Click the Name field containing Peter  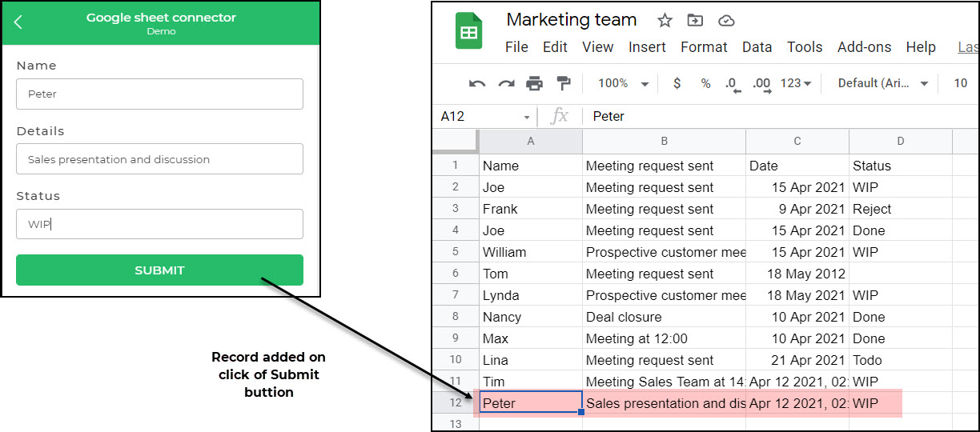[x=159, y=94]
